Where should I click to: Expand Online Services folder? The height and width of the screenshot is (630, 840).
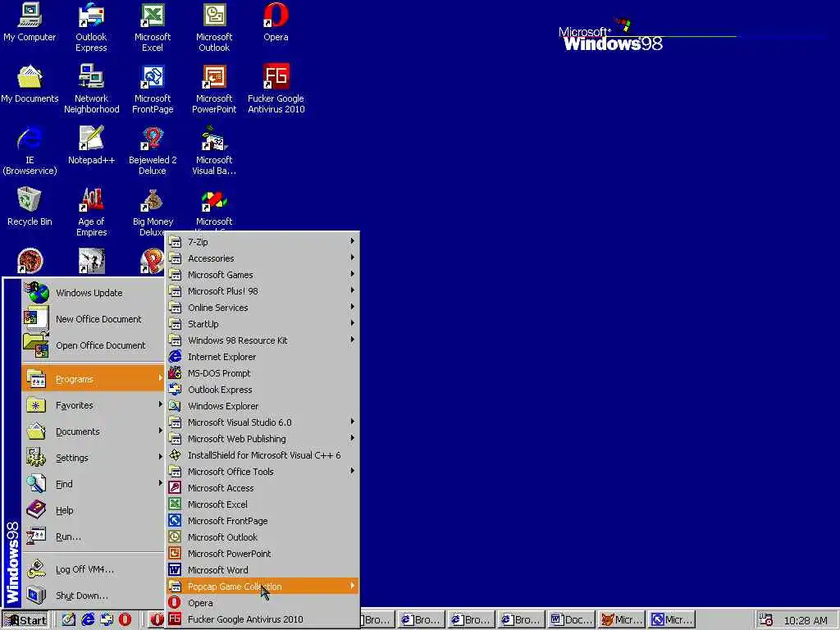[x=262, y=308]
